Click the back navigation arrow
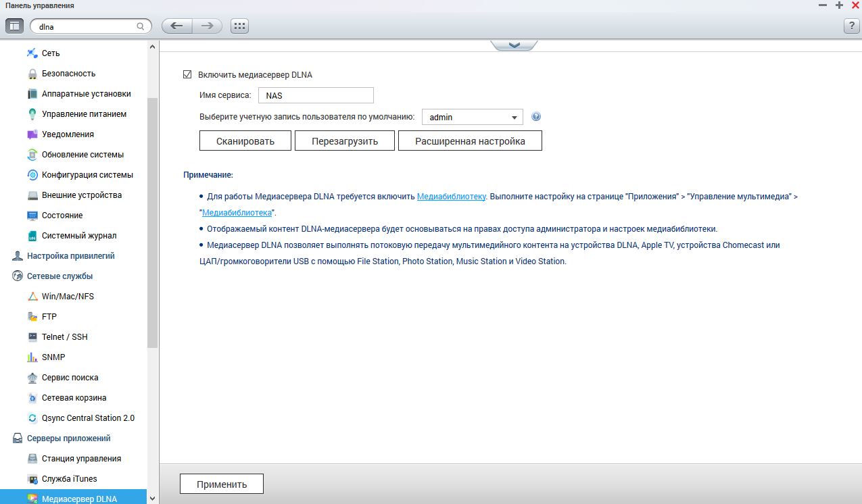Image resolution: width=862 pixels, height=504 pixels. (x=176, y=26)
